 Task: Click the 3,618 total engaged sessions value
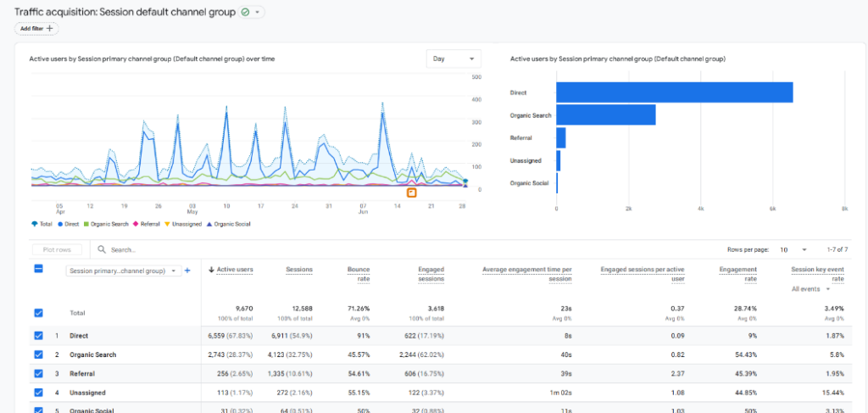click(x=435, y=309)
